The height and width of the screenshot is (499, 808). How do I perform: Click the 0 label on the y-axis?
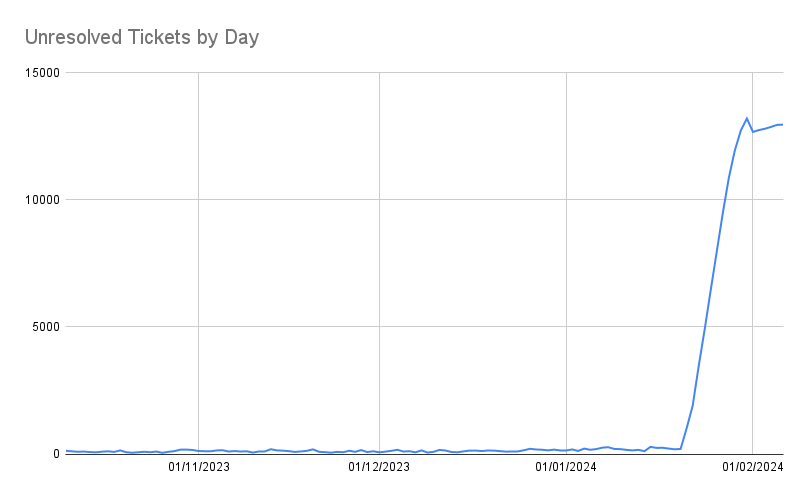(x=56, y=454)
